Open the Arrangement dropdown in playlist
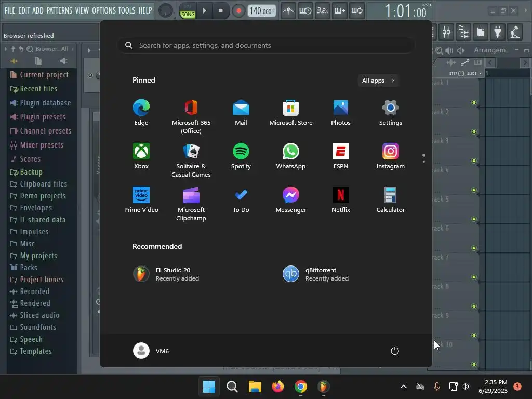This screenshot has height=399, width=532. point(490,50)
